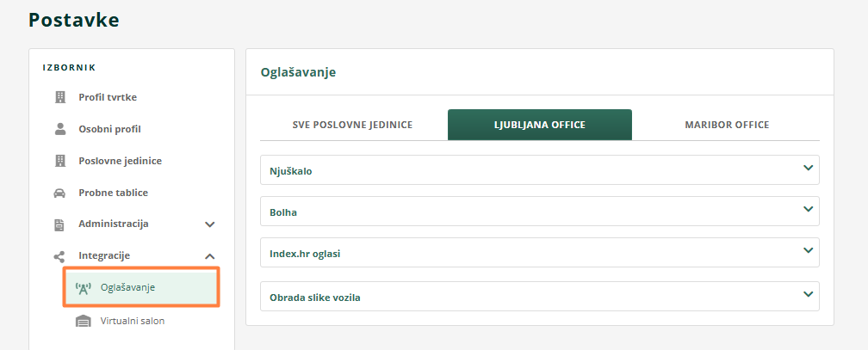Expand the Bolha section chevron

coord(808,209)
